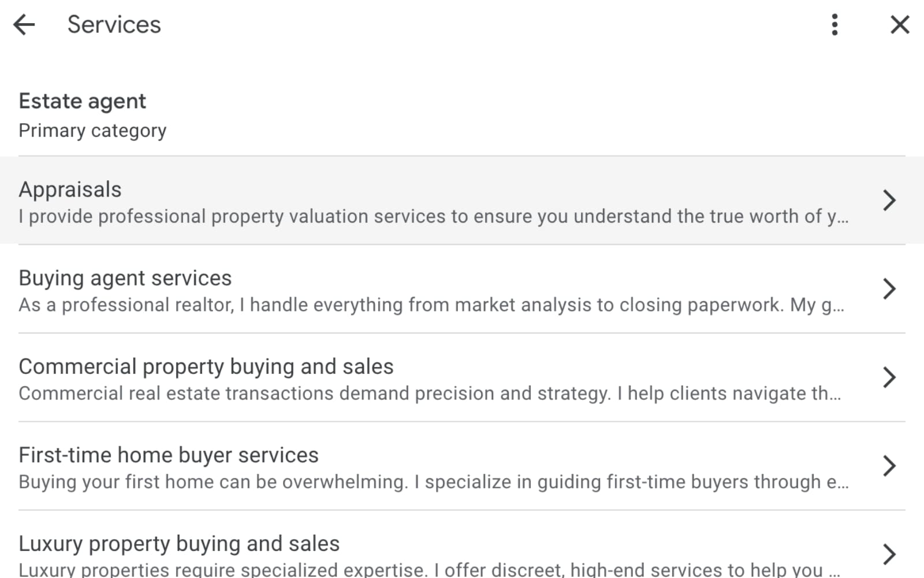
Task: Close the Services panel with X
Action: click(x=900, y=25)
